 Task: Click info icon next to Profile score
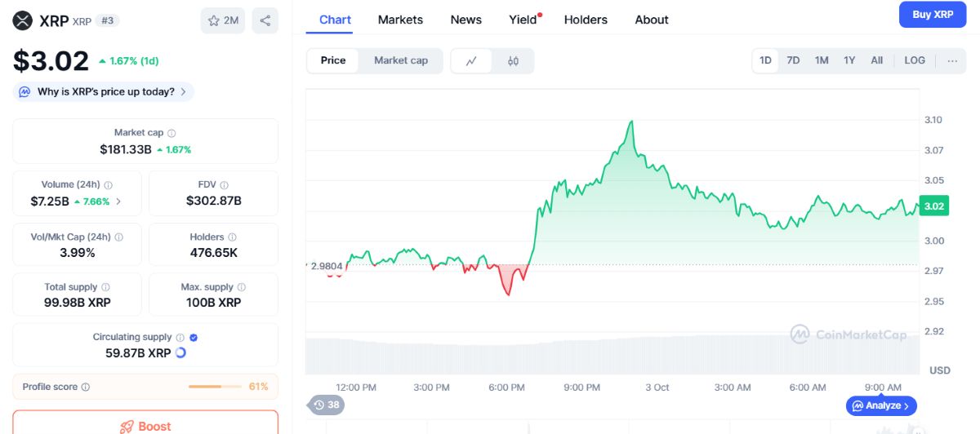tap(86, 387)
